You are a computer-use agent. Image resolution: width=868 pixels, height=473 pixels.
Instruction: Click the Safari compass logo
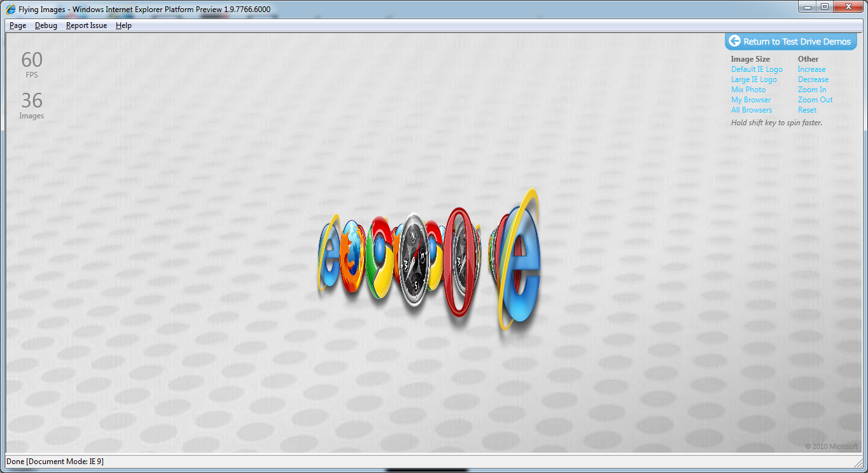tap(414, 259)
